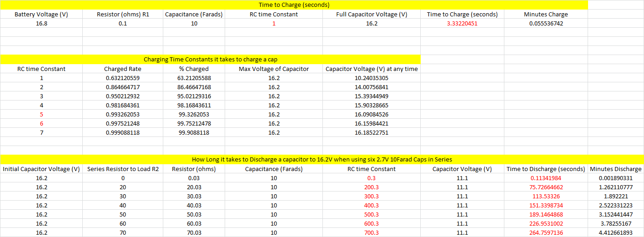This screenshot has height=237, width=644.
Task: Select the 'Time to Charge (seconds)' yellow title cell
Action: [294, 5]
